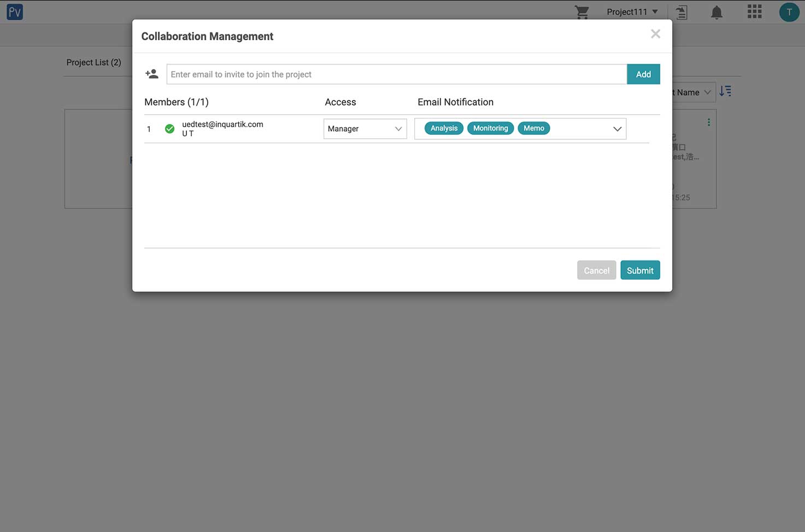Screen dimensions: 805x532
Task: Open the apps grid menu
Action: [x=754, y=12]
